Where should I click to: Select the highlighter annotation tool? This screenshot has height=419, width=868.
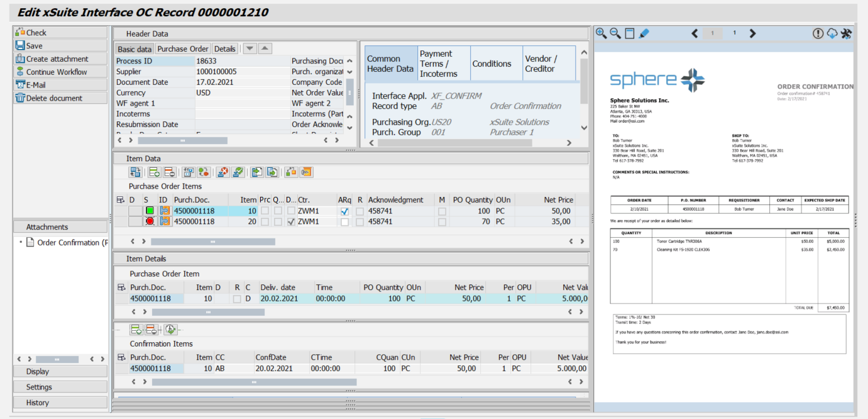644,33
